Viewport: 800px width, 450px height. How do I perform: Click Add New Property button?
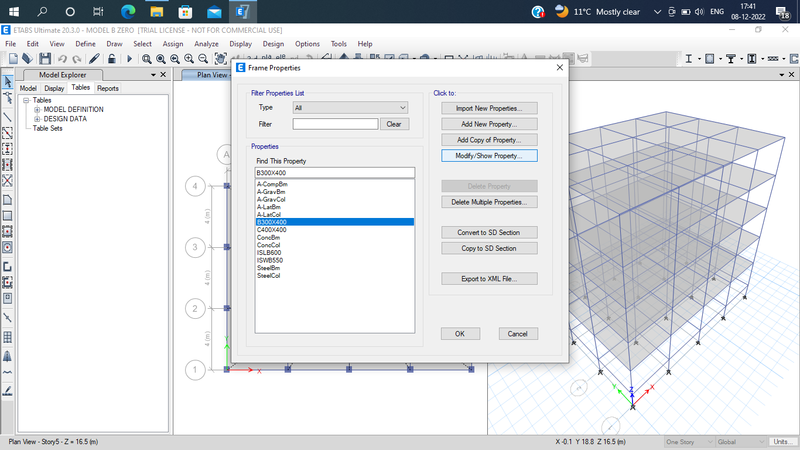click(489, 124)
